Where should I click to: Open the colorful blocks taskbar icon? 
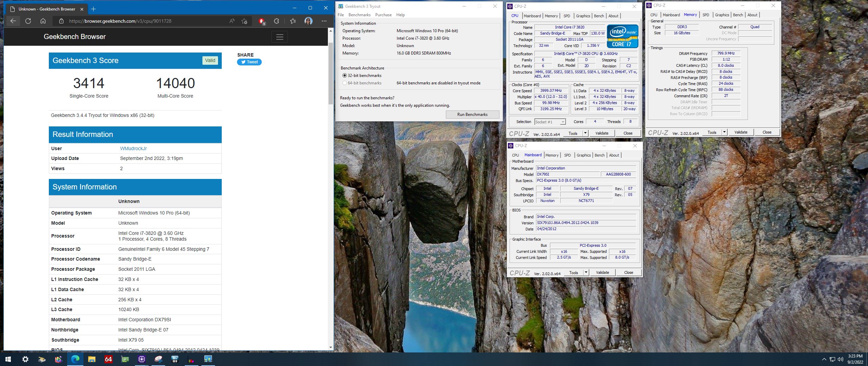click(58, 359)
